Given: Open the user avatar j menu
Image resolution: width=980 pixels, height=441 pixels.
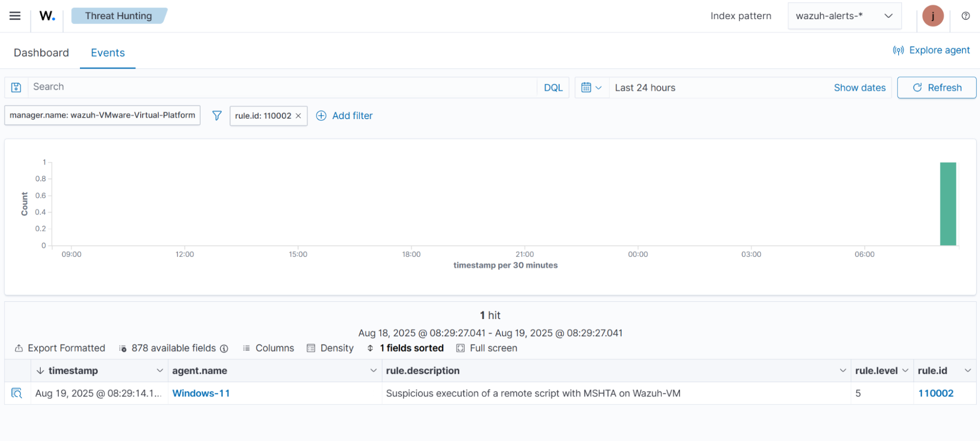Looking at the screenshot, I should coord(932,16).
